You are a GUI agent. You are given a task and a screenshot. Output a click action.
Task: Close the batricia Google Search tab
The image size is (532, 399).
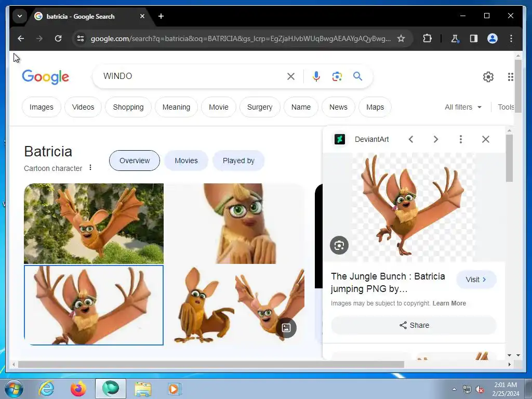tap(142, 16)
